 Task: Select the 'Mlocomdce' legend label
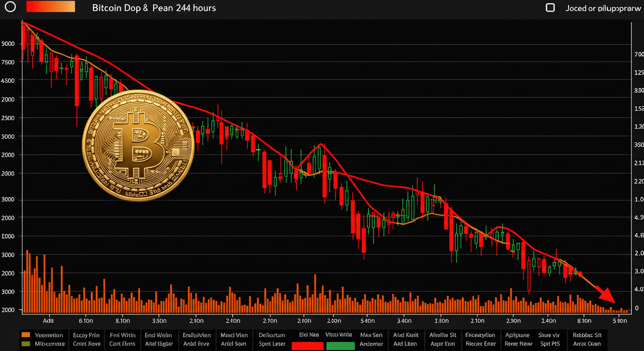(x=51, y=344)
